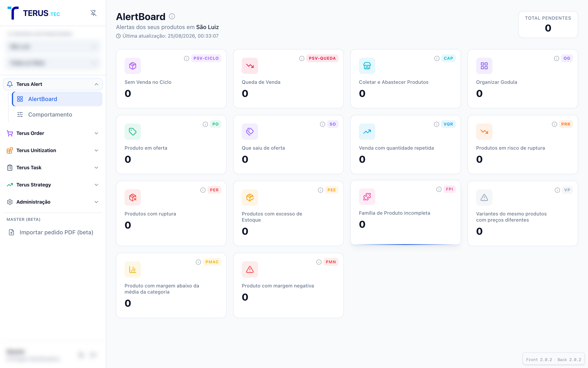This screenshot has width=588, height=368.
Task: Expand the Administração section
Action: (x=53, y=202)
